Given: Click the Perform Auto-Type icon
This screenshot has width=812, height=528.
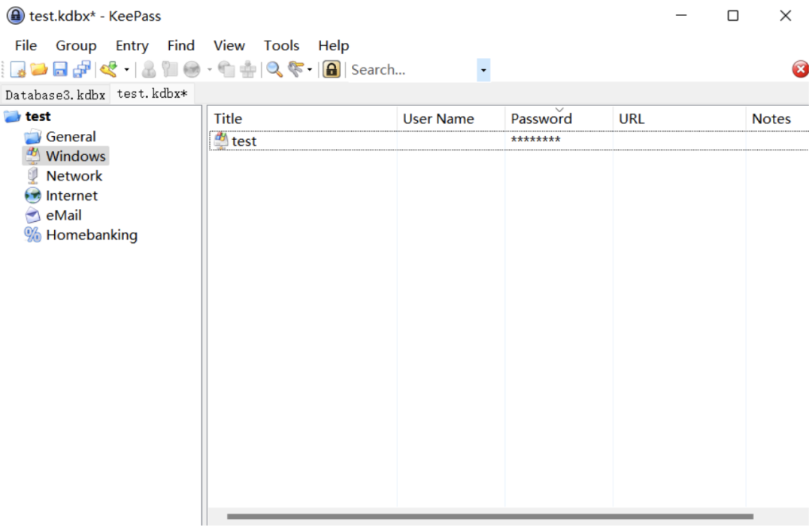Looking at the screenshot, I should pyautogui.click(x=248, y=69).
